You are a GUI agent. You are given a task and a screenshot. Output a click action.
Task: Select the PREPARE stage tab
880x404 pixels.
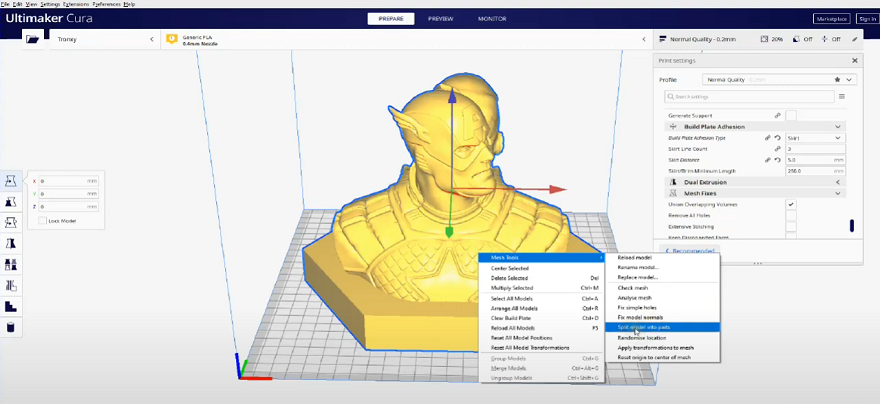[x=391, y=19]
